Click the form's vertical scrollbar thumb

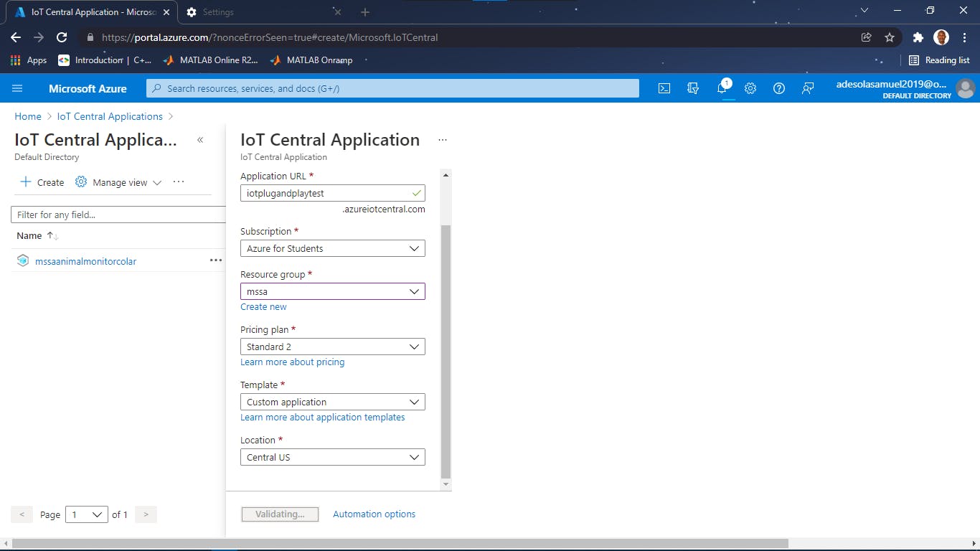coord(446,352)
